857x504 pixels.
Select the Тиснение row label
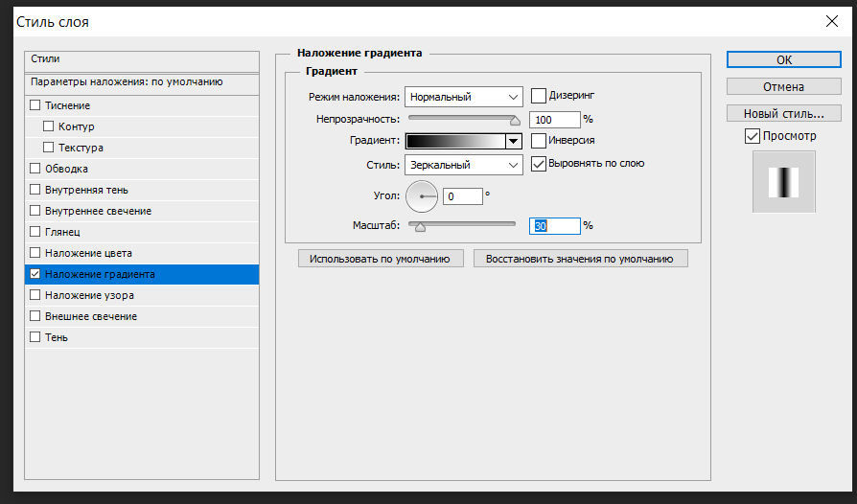click(67, 105)
